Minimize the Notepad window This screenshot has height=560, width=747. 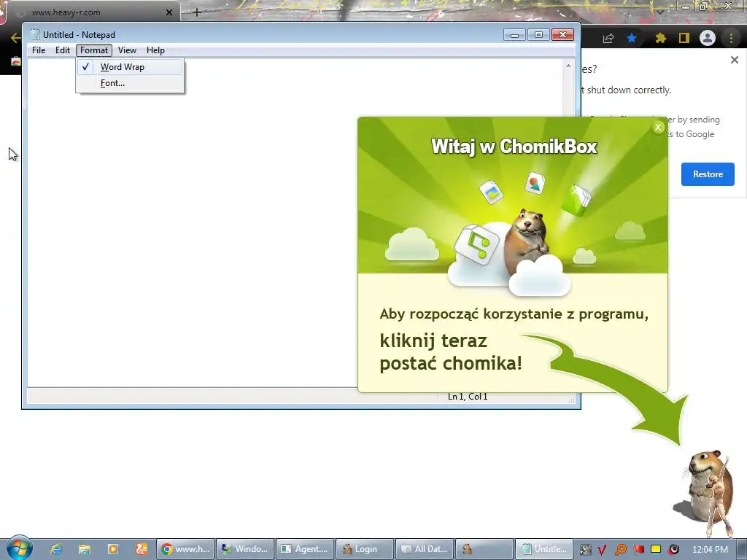pyautogui.click(x=514, y=35)
